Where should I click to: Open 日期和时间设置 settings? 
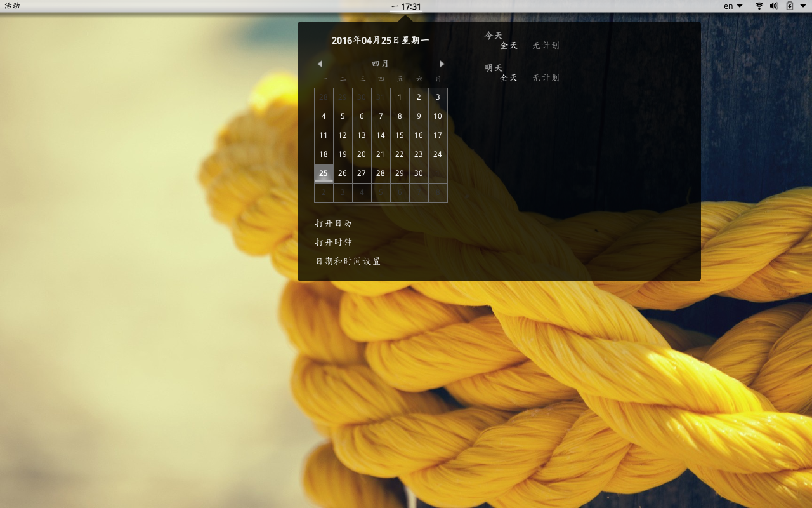click(348, 262)
